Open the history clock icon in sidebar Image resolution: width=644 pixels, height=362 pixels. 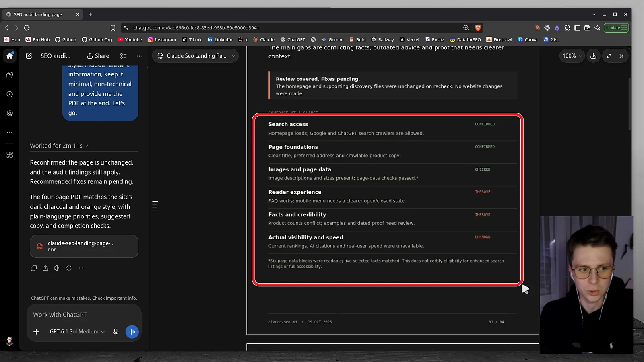(10, 94)
